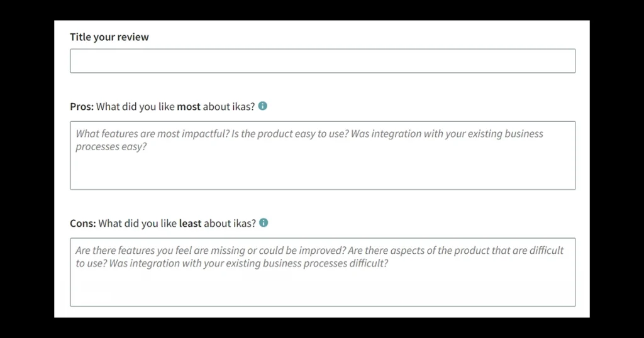This screenshot has width=644, height=338.
Task: Click inside the Pros text area
Action: click(x=323, y=155)
